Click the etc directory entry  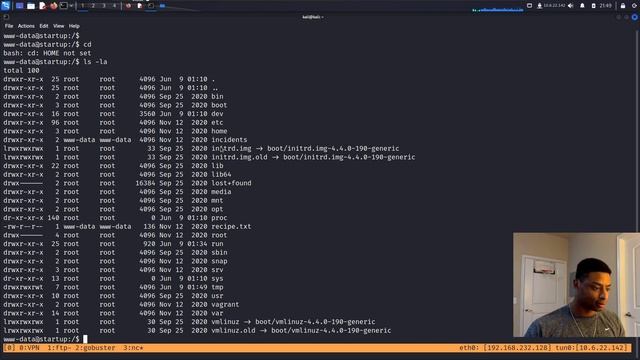217,122
